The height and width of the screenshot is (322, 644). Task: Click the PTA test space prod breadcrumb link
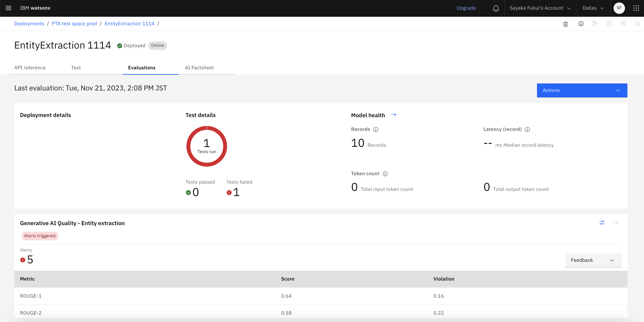[74, 23]
